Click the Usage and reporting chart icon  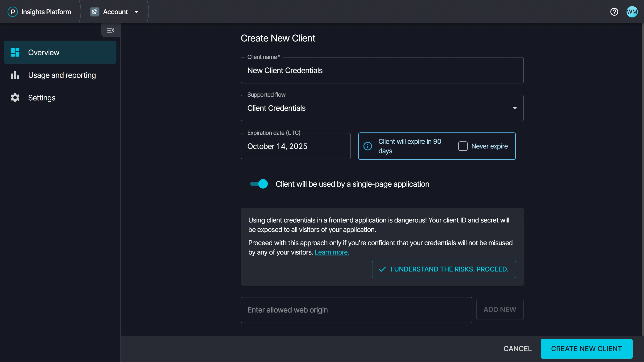tap(15, 75)
